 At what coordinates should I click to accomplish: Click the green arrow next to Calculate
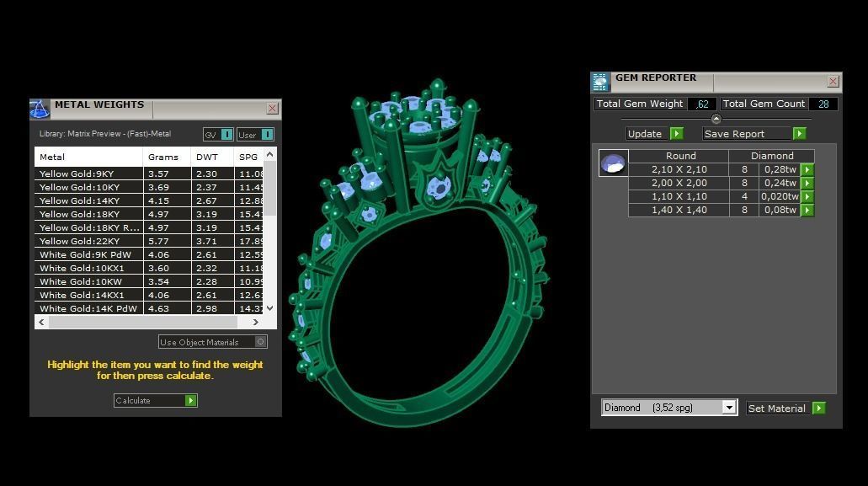(x=191, y=400)
